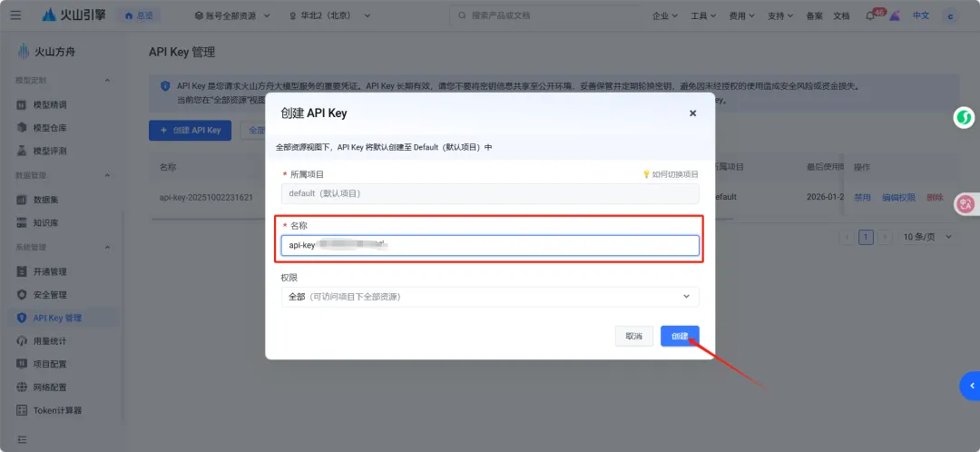Click the 用量统计 gauge icon
980x452 pixels.
22,341
